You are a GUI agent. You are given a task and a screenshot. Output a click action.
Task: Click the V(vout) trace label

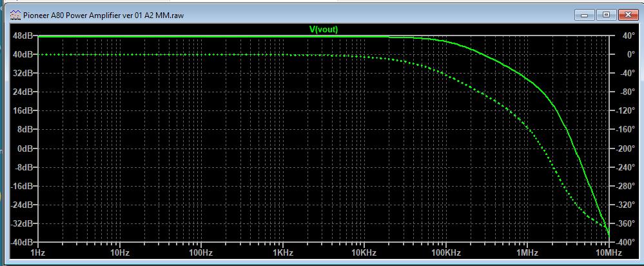pos(323,29)
